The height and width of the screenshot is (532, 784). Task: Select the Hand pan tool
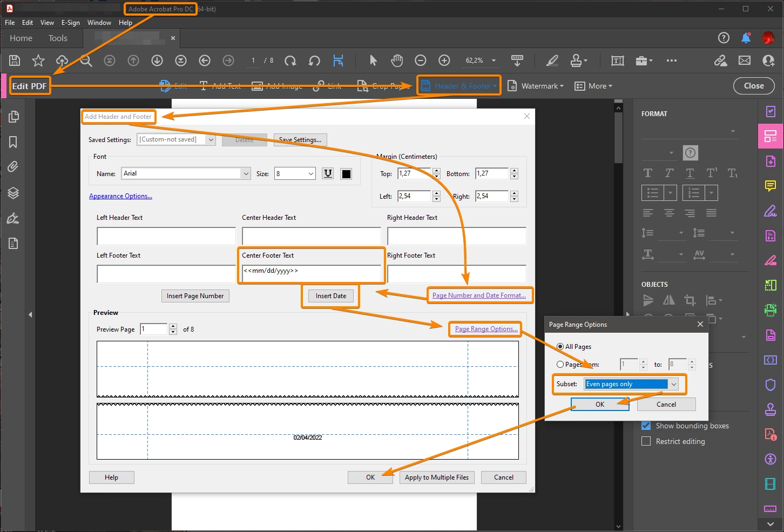[397, 60]
